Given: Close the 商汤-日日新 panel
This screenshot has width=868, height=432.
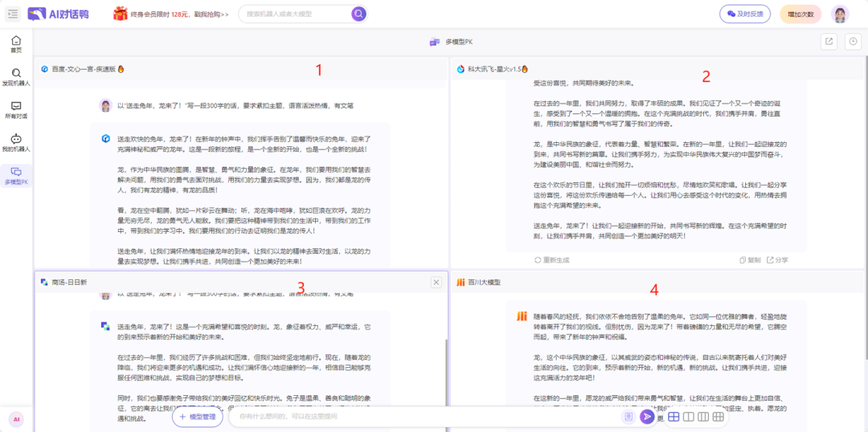Looking at the screenshot, I should click(436, 283).
